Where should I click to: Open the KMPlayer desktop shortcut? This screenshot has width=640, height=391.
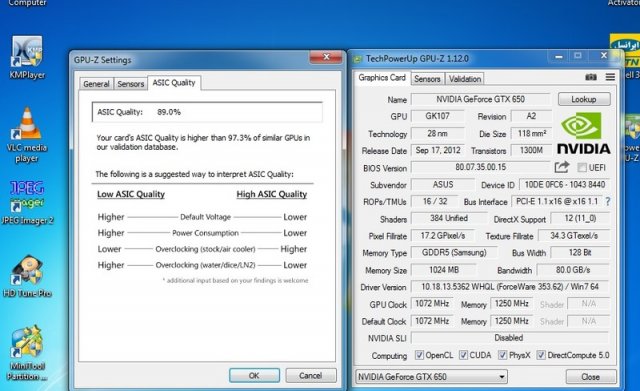(27, 57)
